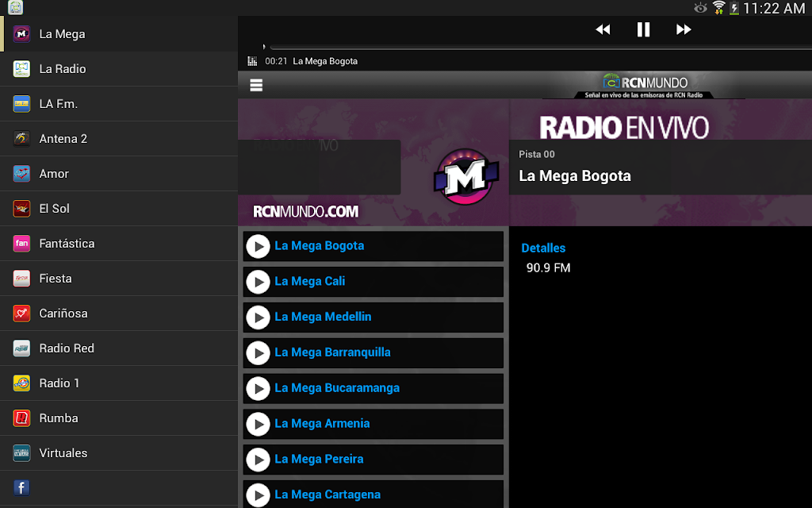Viewport: 812px width, 508px height.
Task: Play La Mega Bogota stream
Action: tap(258, 246)
